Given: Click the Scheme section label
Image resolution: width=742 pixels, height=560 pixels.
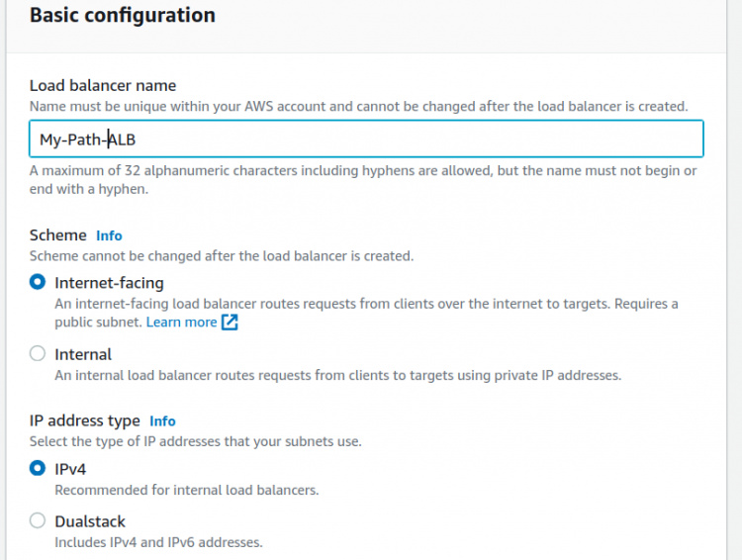Looking at the screenshot, I should pyautogui.click(x=58, y=235).
